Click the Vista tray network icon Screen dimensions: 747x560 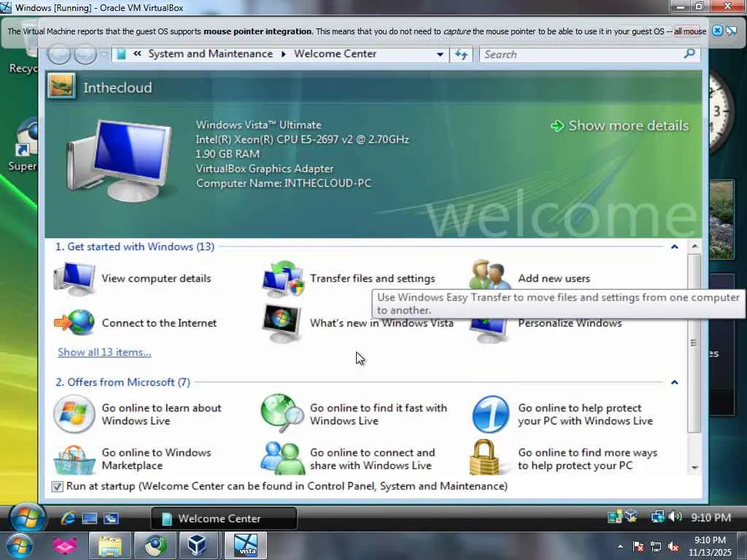[657, 517]
